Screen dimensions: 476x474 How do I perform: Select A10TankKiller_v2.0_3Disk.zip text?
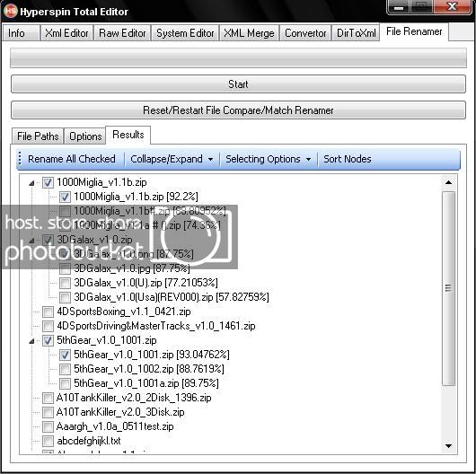pos(120,412)
